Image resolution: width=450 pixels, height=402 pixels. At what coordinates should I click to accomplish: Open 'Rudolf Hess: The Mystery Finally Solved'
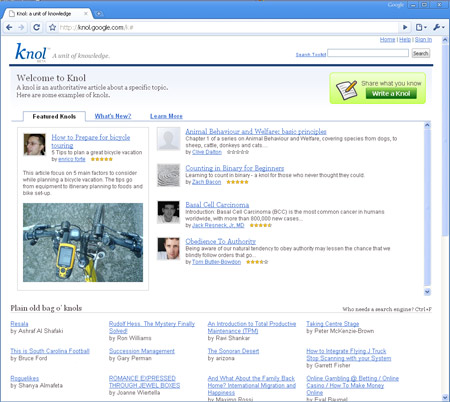[x=152, y=327]
